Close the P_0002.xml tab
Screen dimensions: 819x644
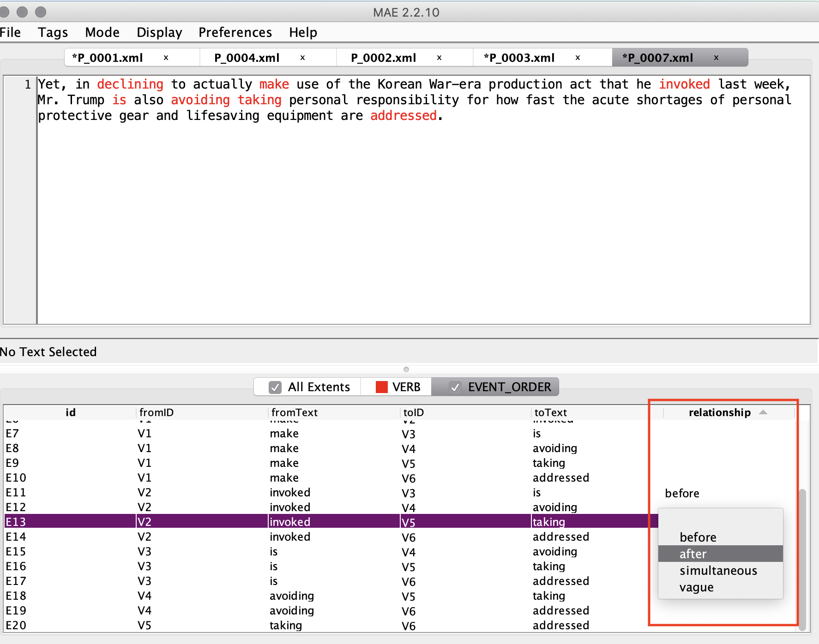pos(439,58)
